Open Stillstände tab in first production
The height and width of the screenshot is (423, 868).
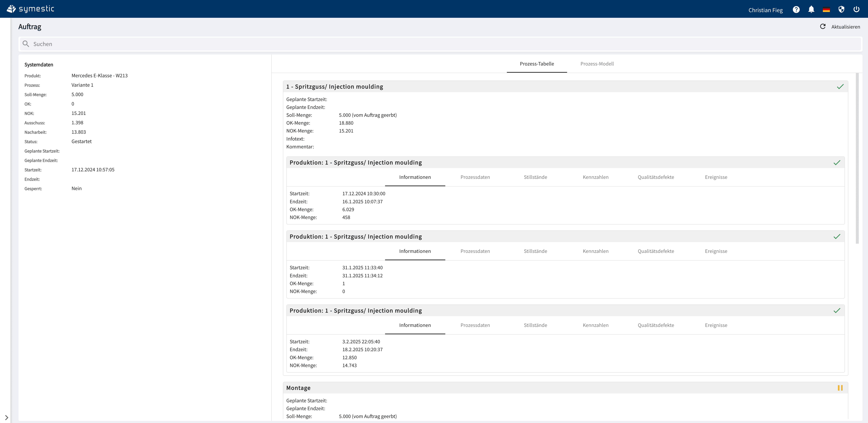pyautogui.click(x=535, y=177)
